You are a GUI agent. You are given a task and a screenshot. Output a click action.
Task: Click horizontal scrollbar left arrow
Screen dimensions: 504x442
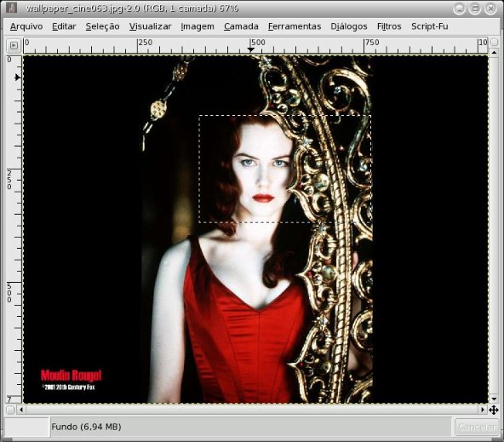point(21,410)
